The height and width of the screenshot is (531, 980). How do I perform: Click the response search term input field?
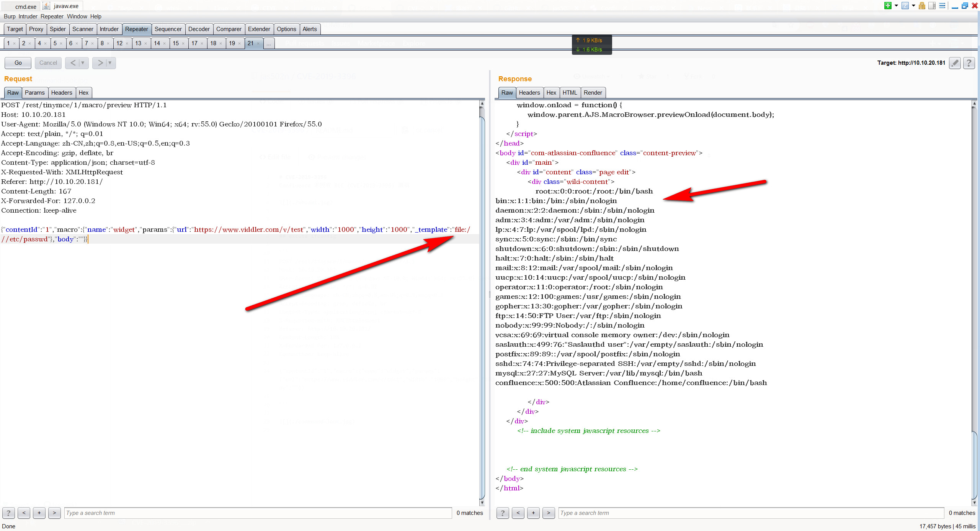pyautogui.click(x=751, y=513)
